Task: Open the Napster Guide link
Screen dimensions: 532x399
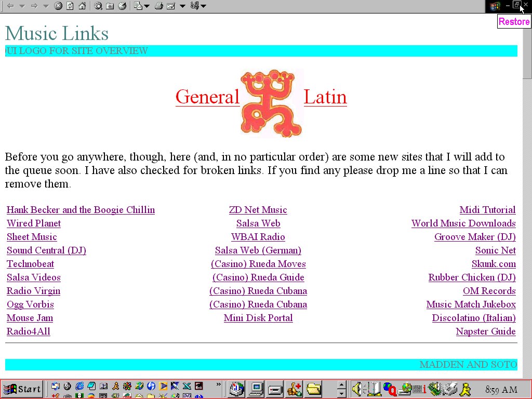Action: point(485,331)
